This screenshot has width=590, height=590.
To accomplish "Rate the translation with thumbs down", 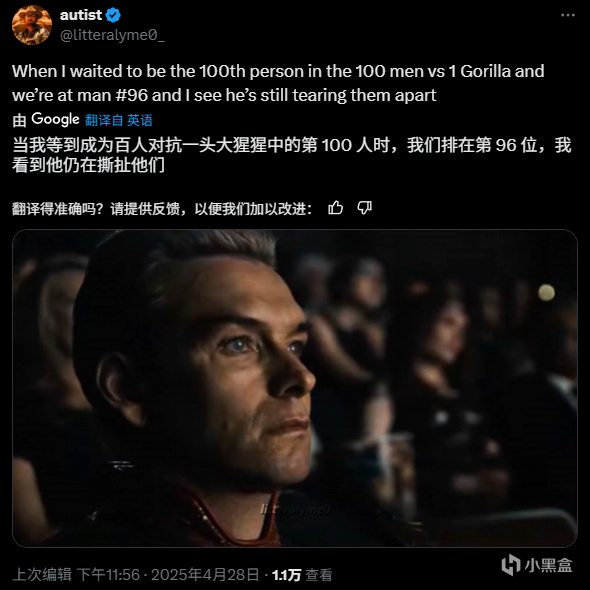I will coord(364,208).
